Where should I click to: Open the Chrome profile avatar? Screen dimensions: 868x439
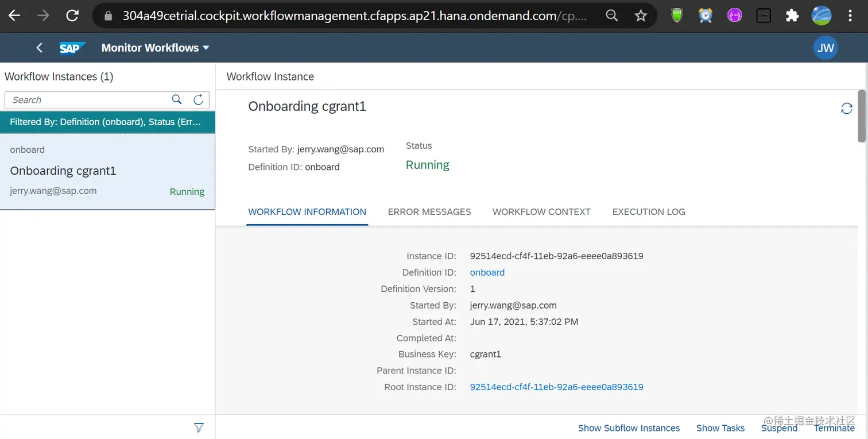click(821, 16)
